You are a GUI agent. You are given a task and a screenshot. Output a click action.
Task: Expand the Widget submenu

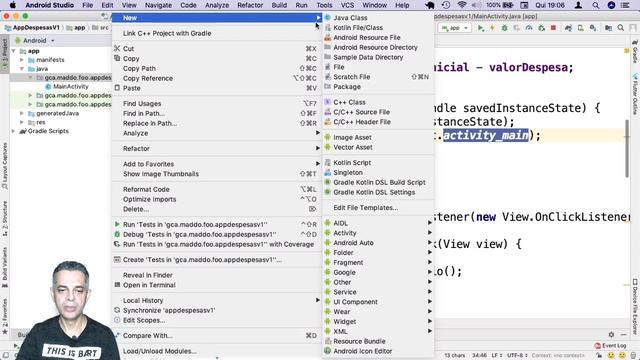point(429,321)
